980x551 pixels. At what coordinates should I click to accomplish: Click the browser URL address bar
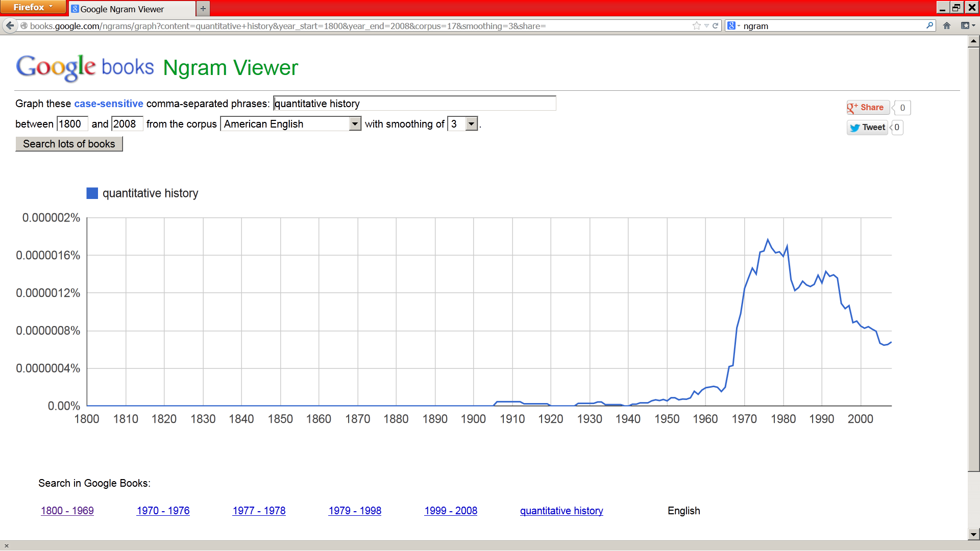357,26
